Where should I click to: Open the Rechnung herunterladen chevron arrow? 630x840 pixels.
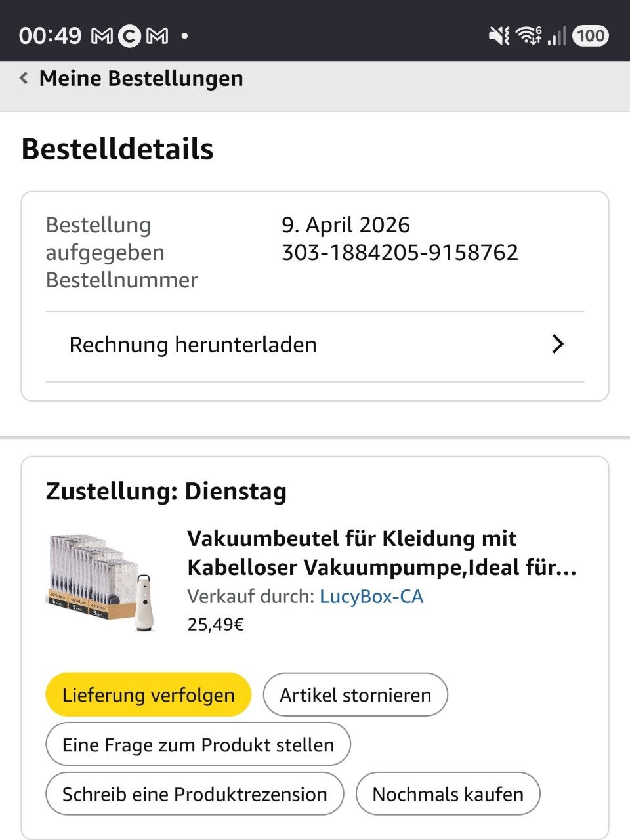(x=558, y=344)
